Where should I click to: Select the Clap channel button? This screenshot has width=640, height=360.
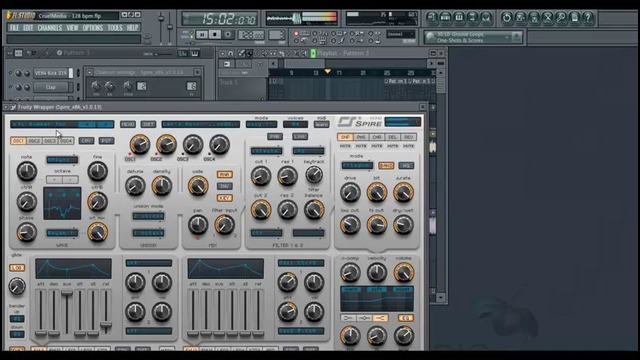51,87
